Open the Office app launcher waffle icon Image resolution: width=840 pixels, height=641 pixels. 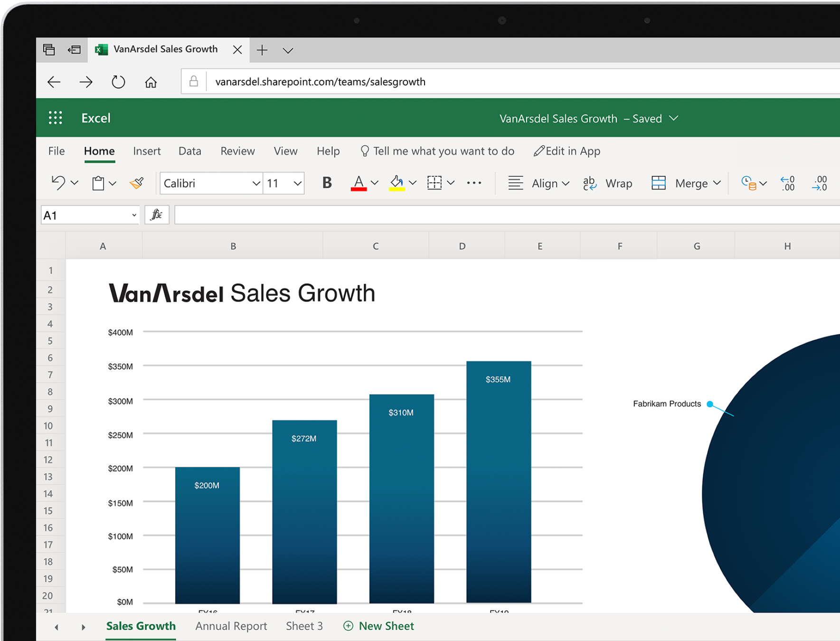coord(56,118)
